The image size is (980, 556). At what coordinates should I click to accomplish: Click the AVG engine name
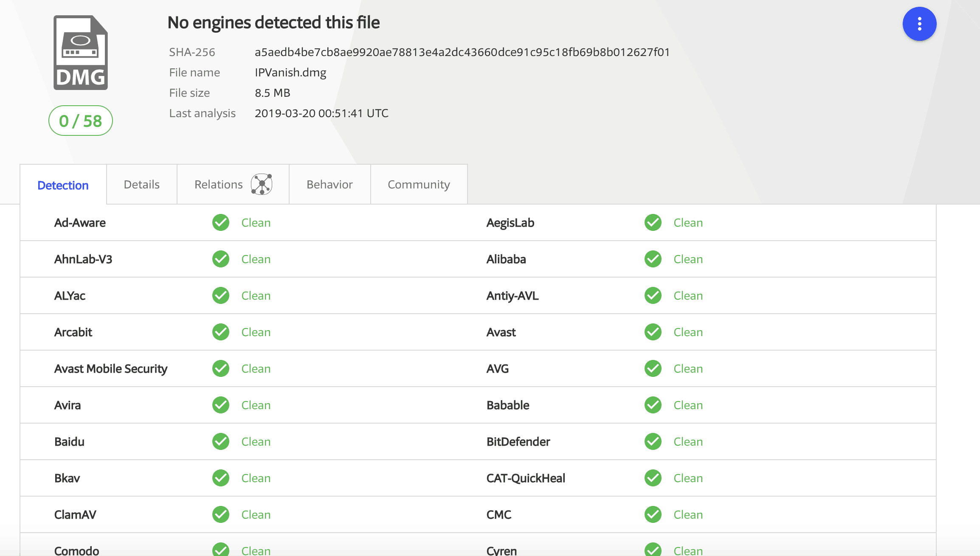click(498, 368)
